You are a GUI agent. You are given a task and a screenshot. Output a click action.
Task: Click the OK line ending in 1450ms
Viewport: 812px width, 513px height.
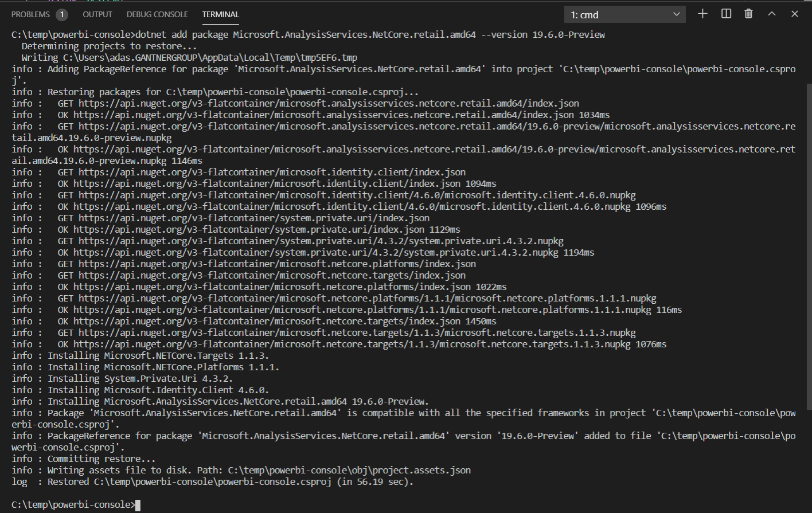[254, 322]
